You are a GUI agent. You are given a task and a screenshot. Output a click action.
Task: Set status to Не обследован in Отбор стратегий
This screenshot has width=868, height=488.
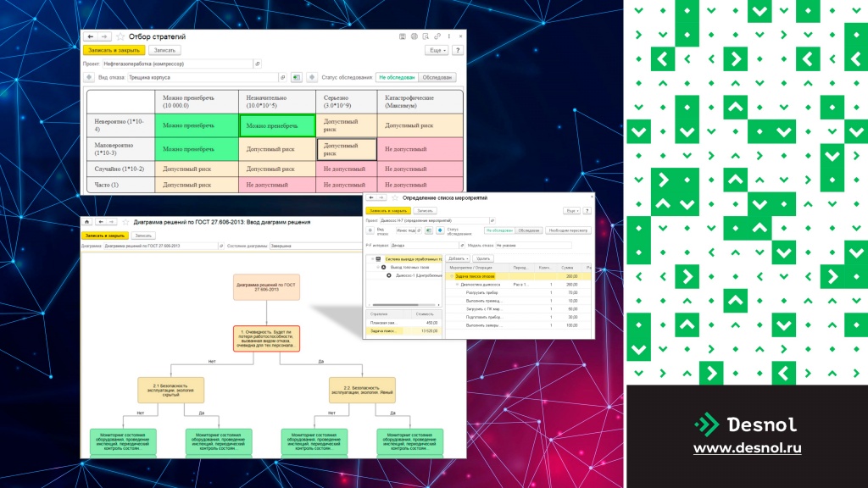coord(397,77)
